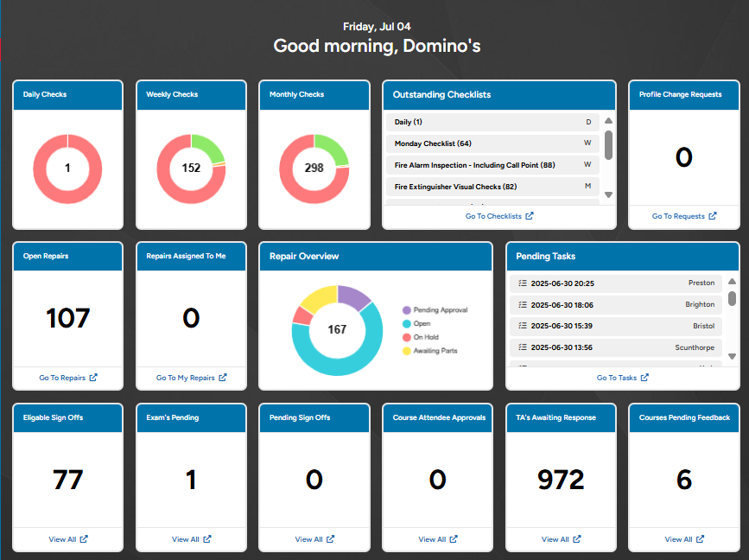This screenshot has width=749, height=560.
Task: Click the Daily Checks donut chart
Action: (x=68, y=169)
